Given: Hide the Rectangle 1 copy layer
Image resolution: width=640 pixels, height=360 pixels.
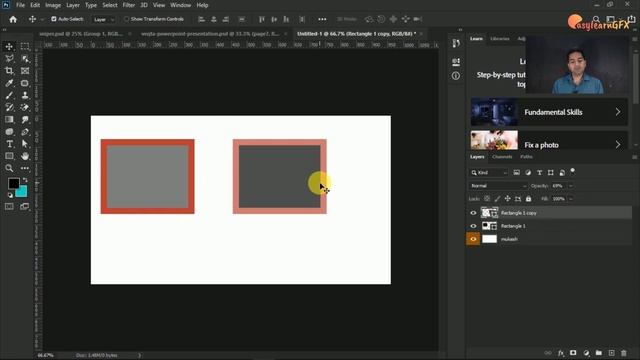Looking at the screenshot, I should click(x=473, y=213).
